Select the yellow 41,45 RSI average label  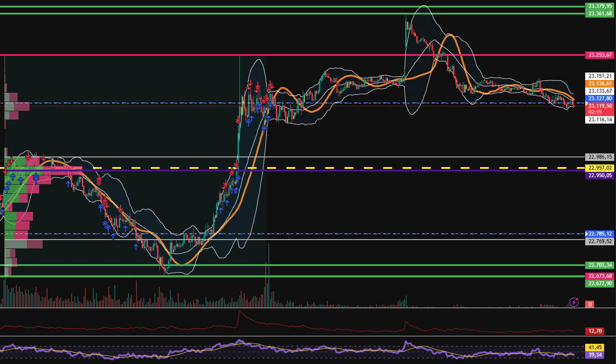pos(594,347)
